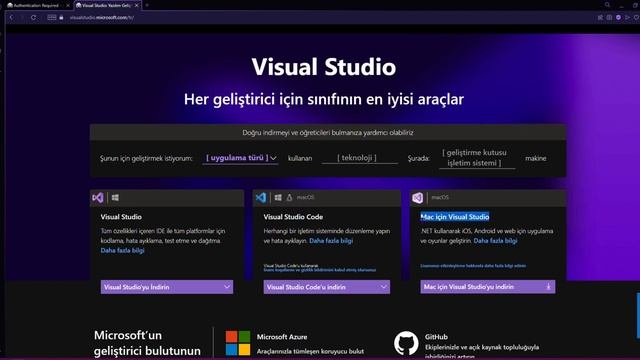This screenshot has height=360, width=640.
Task: Click the download arrow on Mac için button
Action: (549, 287)
